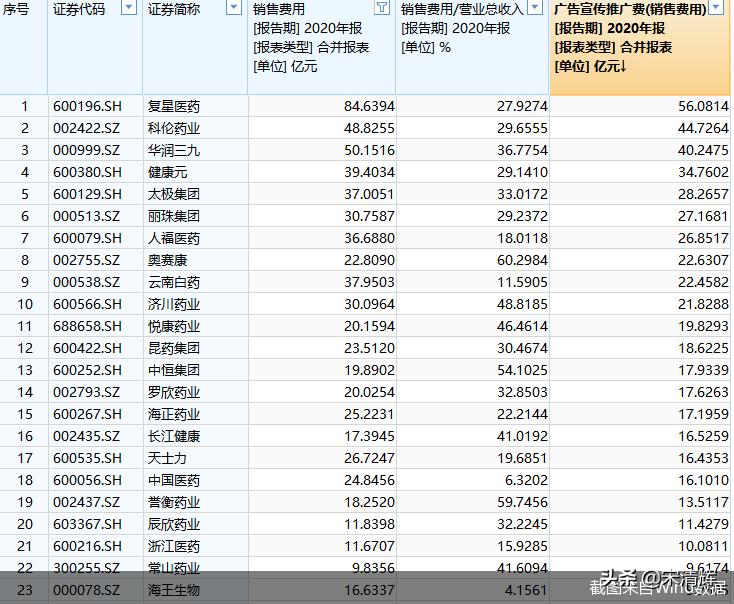Click advertising value 56.0814
734x604 pixels.
[x=704, y=106]
